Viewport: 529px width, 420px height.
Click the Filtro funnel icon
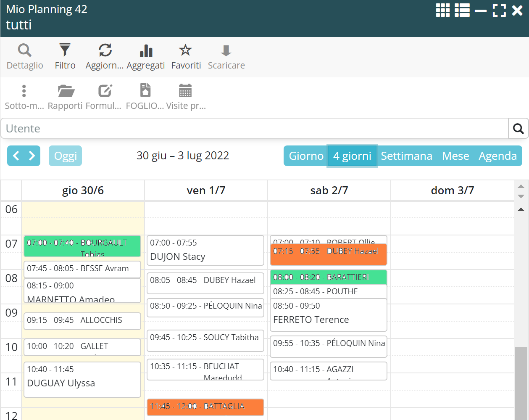65,51
